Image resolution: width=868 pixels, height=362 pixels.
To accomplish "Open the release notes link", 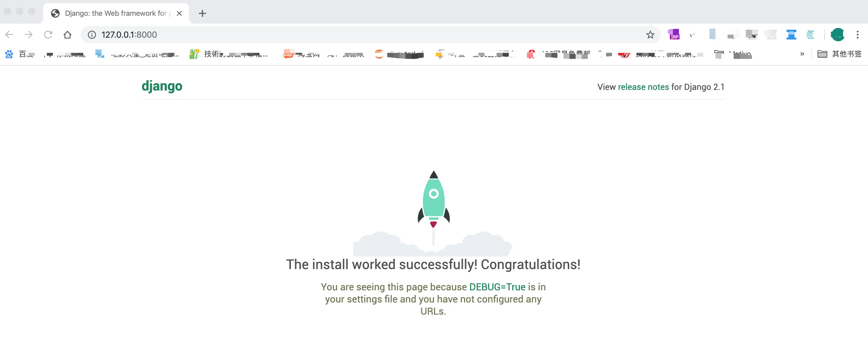I will [643, 87].
